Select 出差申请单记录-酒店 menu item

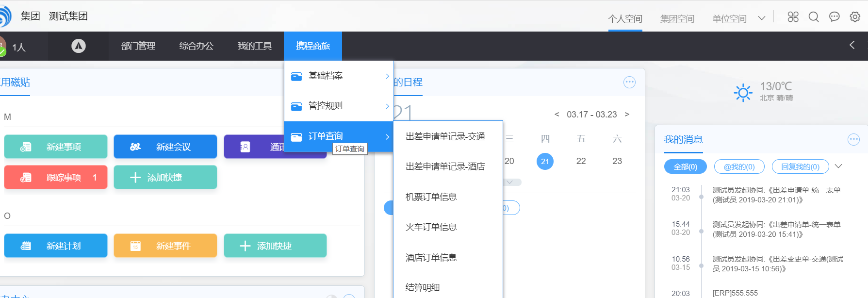click(x=445, y=166)
